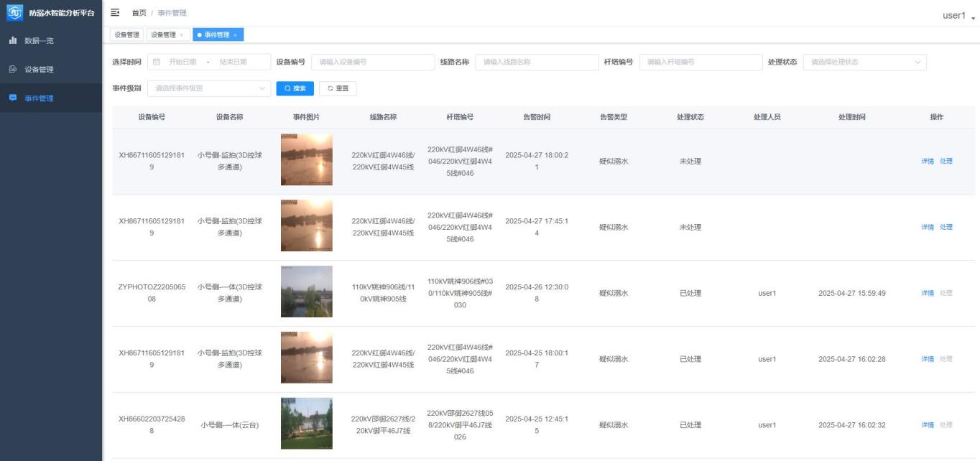Click the calendar icon in date range field
This screenshot has height=461, width=980.
157,62
